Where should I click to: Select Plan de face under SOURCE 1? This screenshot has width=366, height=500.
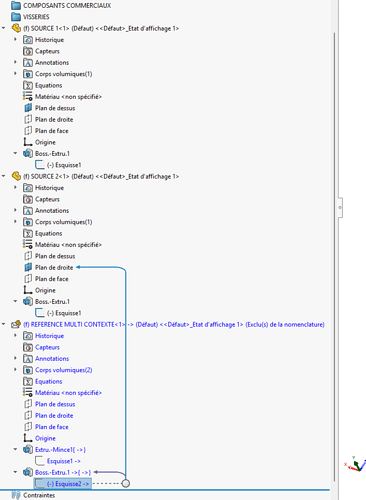click(52, 131)
